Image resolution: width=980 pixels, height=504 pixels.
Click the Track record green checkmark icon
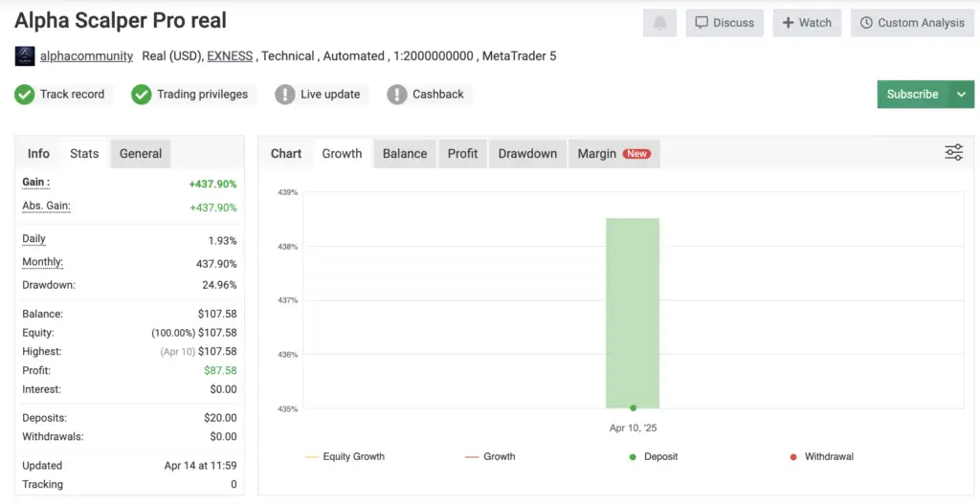pos(25,95)
